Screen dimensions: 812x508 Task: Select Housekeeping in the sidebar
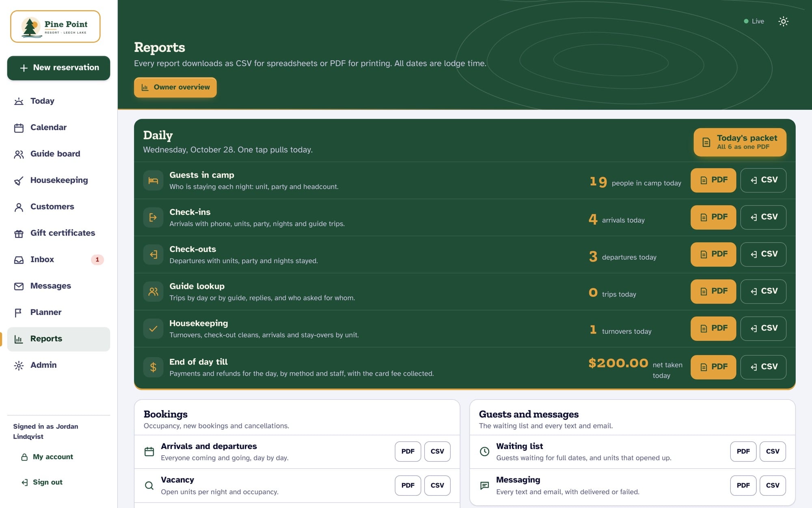[x=58, y=180]
